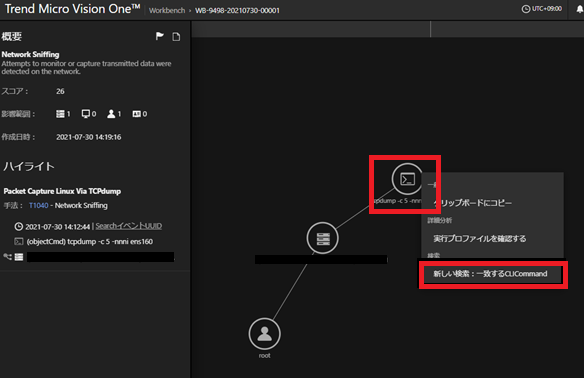Open the SearchイベントUUID link
The height and width of the screenshot is (378, 584).
128,226
